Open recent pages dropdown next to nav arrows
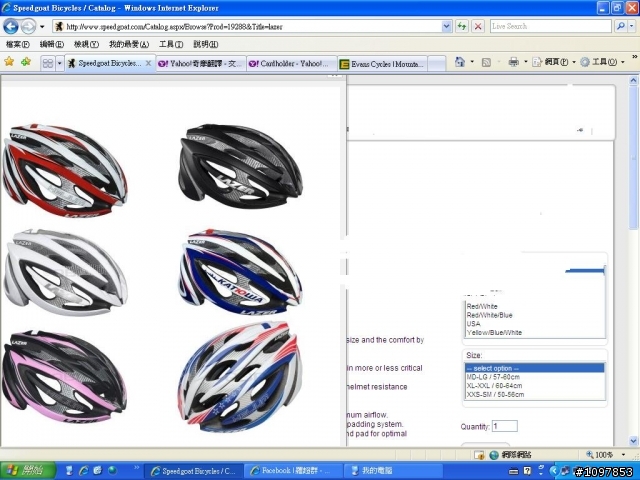The width and height of the screenshot is (640, 480). [42, 27]
